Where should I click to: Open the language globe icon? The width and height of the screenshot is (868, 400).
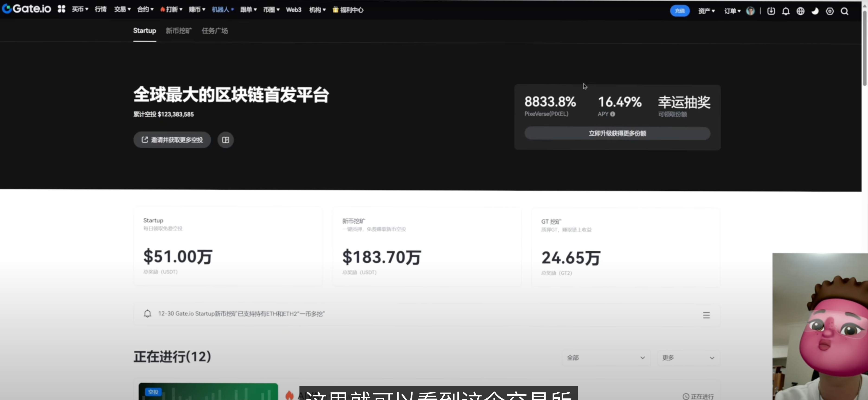[801, 11]
